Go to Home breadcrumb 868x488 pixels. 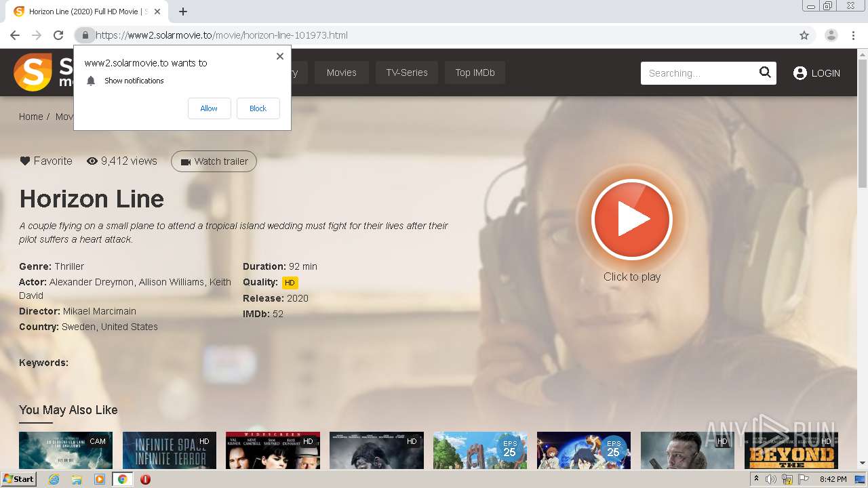31,117
